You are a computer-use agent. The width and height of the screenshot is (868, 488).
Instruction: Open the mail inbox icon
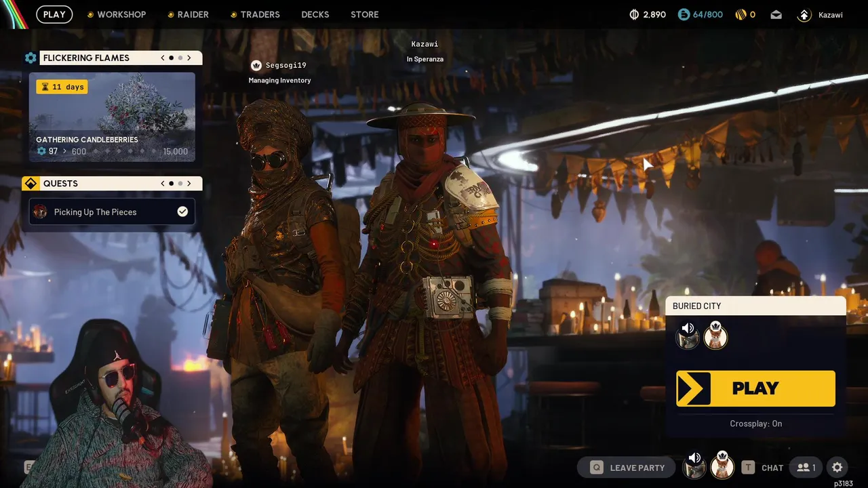776,14
